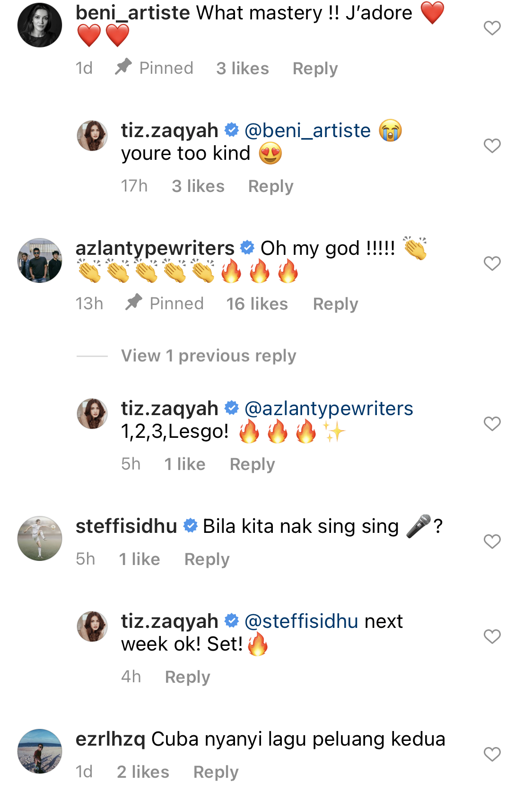This screenshot has width=532, height=800.
Task: Open the @steffisidhu mention link
Action: 301,621
